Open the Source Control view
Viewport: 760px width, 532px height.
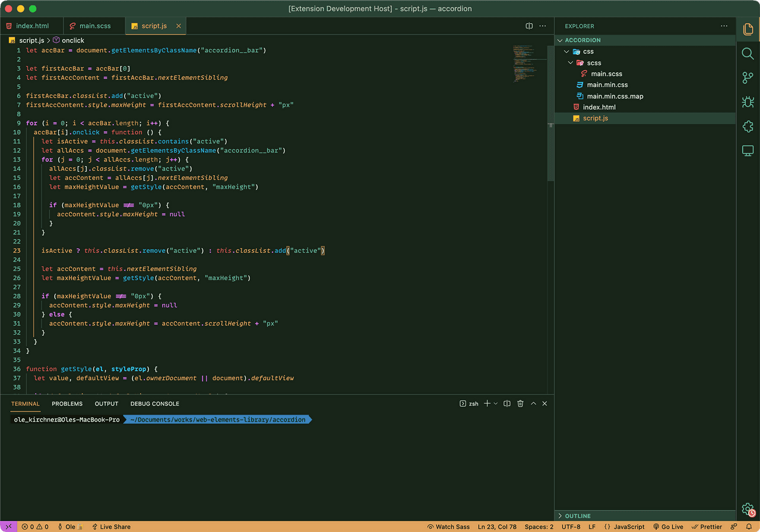(x=748, y=77)
